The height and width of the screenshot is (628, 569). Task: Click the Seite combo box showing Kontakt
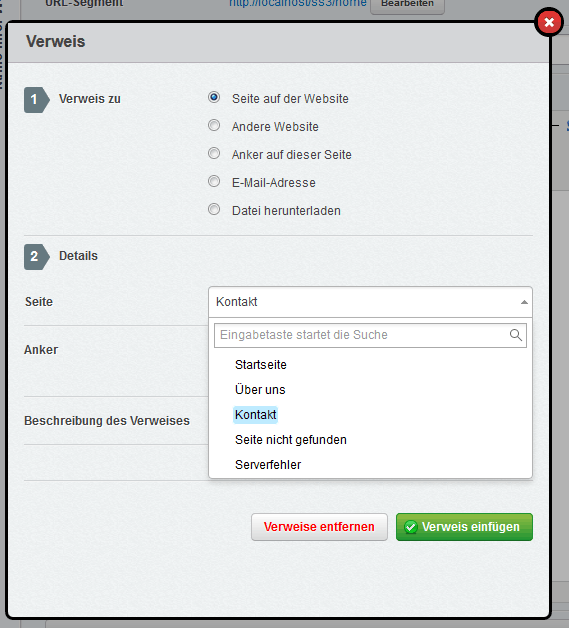click(370, 302)
